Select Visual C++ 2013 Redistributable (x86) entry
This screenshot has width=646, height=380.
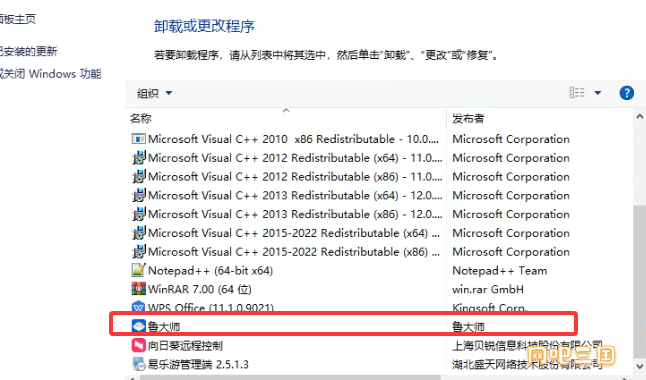click(x=295, y=214)
